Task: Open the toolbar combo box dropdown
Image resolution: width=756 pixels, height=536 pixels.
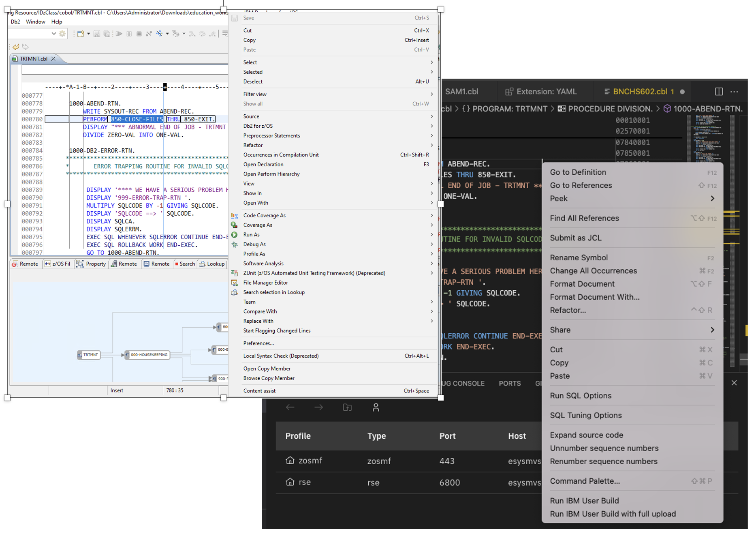Action: tap(53, 34)
